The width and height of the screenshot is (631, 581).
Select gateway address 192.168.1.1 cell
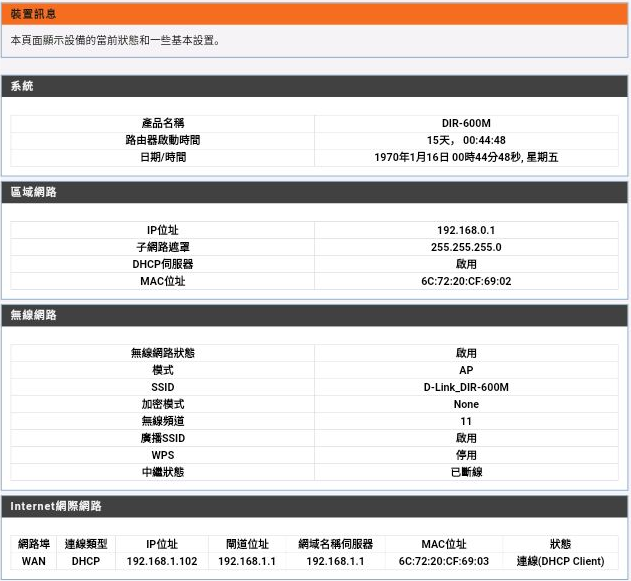pos(247,561)
